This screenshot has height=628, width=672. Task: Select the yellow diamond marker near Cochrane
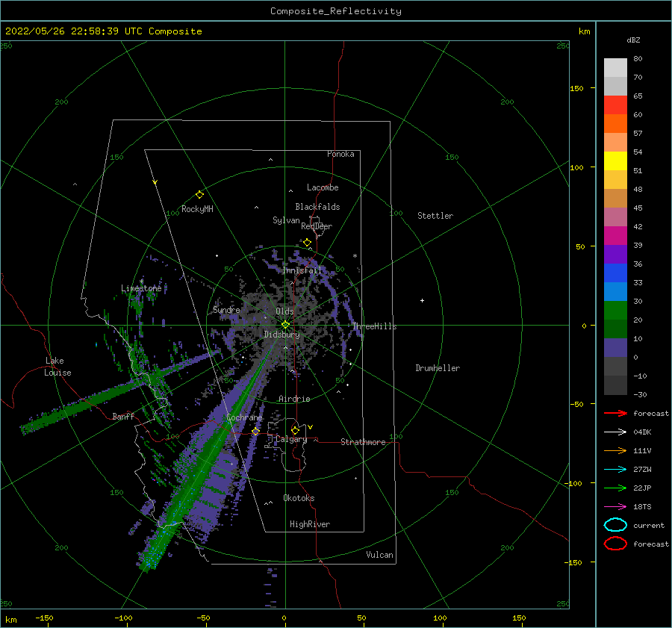coord(255,431)
